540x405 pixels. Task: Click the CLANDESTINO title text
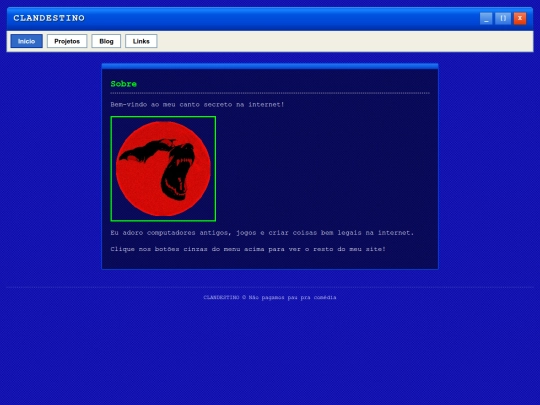point(49,18)
